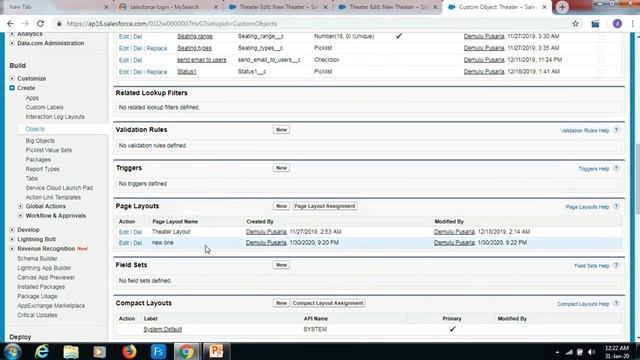Open Triggers Help question mark icon
This screenshot has width=640, height=360.
tap(616, 168)
